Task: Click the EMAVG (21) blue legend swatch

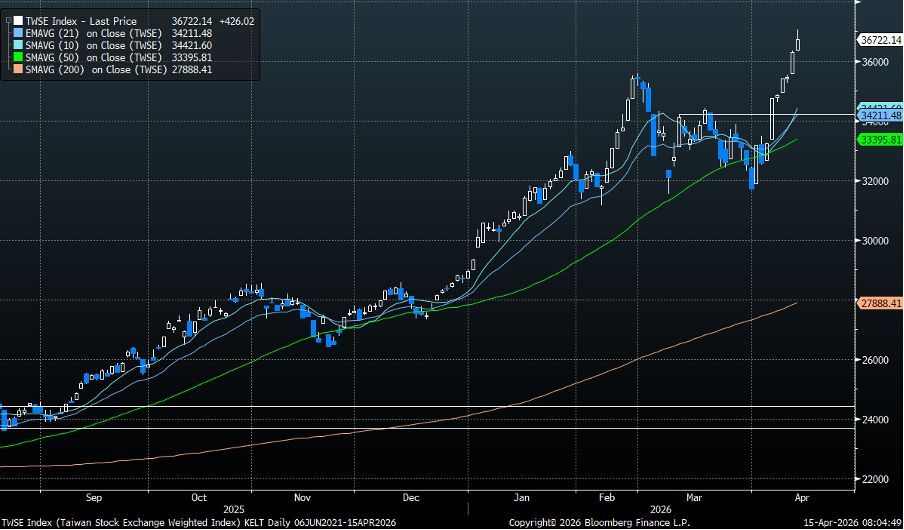Action: tap(17, 33)
